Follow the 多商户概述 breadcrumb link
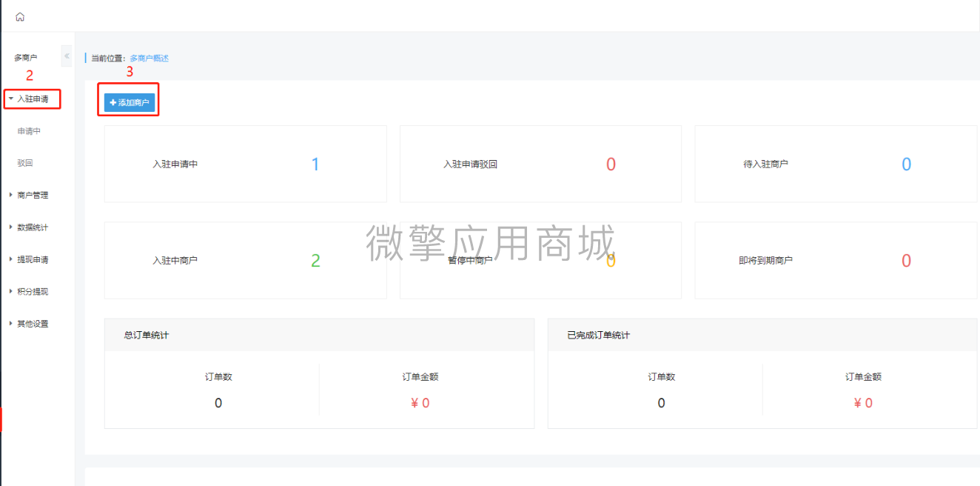Screen dimensions: 980x486 (x=150, y=58)
